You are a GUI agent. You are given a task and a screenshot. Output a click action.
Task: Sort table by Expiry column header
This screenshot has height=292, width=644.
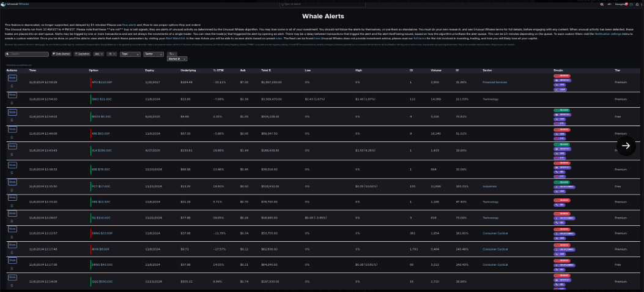(x=149, y=70)
